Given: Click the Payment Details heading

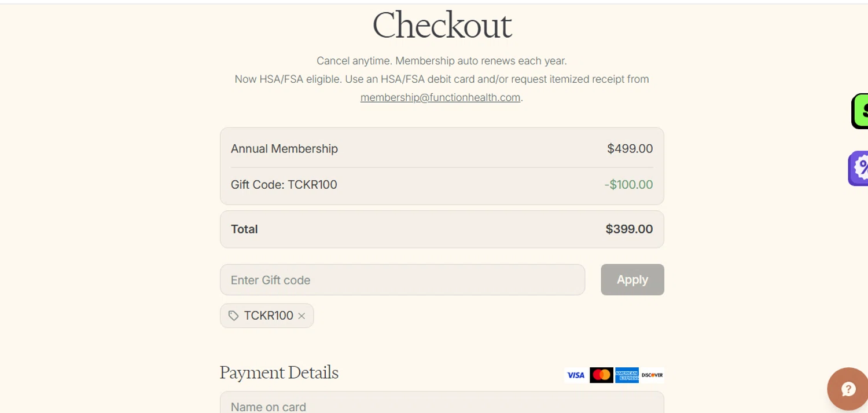Looking at the screenshot, I should (279, 372).
